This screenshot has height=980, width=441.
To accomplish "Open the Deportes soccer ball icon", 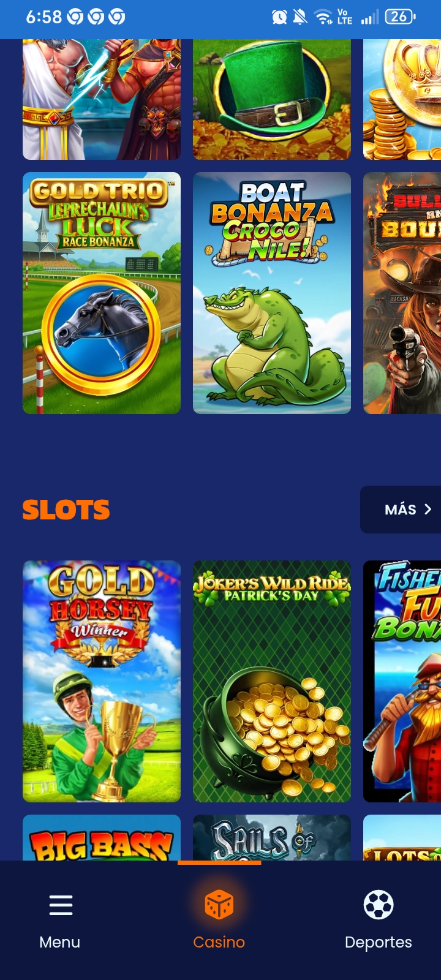I will (379, 905).
